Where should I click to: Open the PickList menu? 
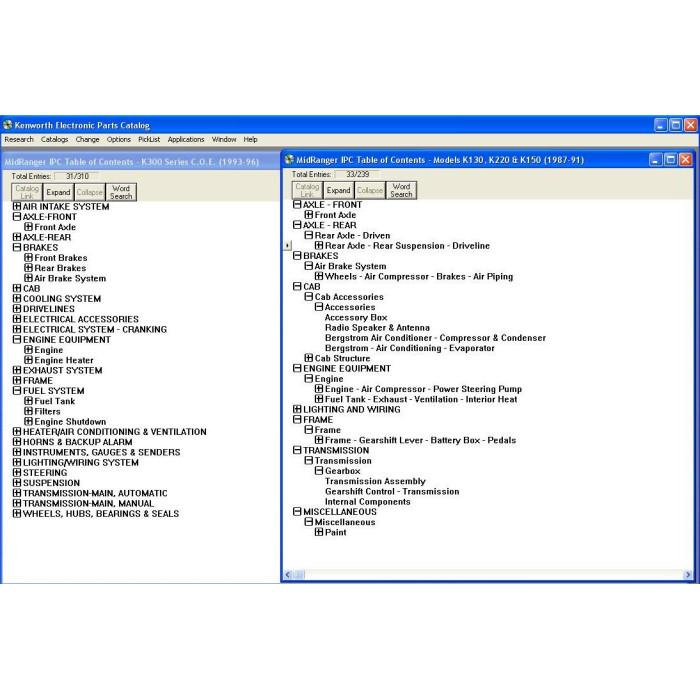149,139
